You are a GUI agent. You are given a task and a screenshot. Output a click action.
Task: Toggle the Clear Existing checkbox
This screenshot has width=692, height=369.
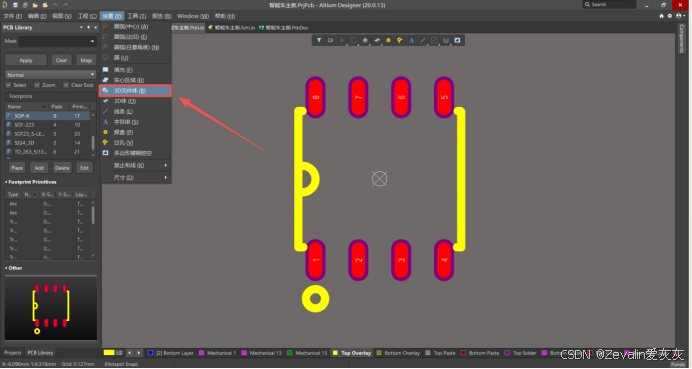(66, 85)
